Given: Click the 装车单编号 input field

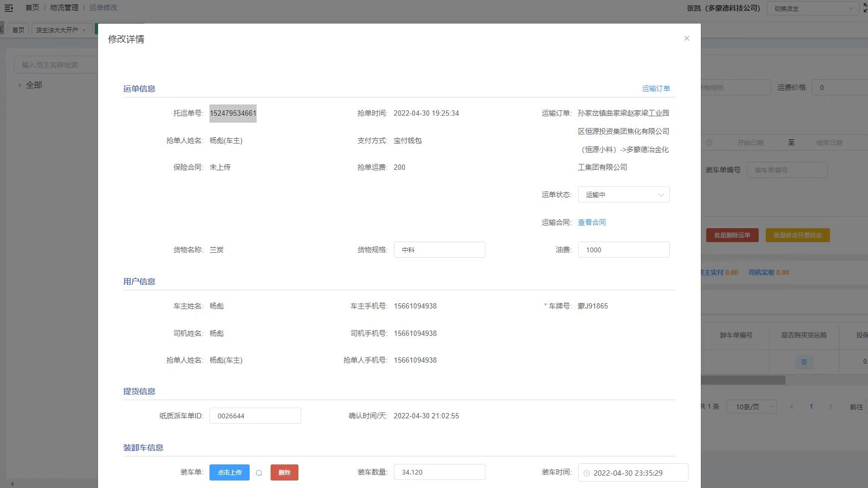Looking at the screenshot, I should click(787, 170).
